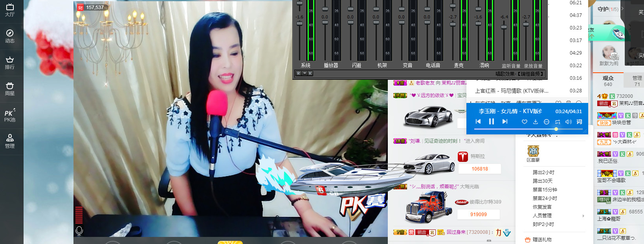
Task: Toggle the loop playback mode icon
Action: click(x=557, y=122)
